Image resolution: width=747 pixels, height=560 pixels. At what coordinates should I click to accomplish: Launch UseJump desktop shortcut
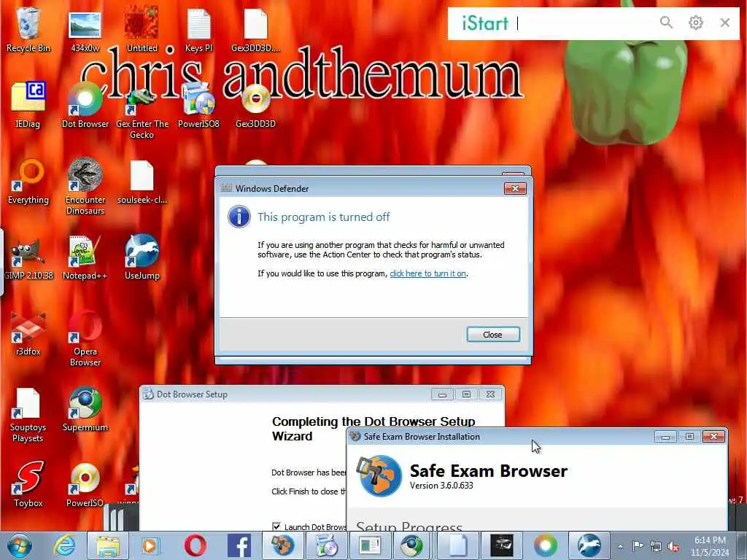pyautogui.click(x=142, y=257)
